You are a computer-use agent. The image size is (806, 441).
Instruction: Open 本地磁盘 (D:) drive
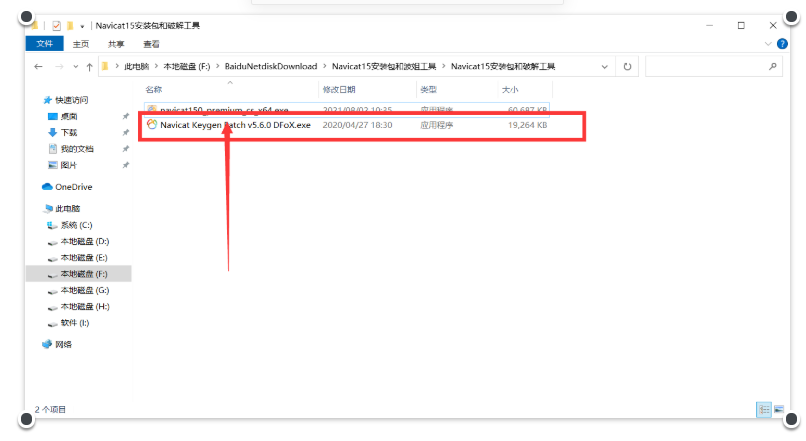[x=85, y=241]
